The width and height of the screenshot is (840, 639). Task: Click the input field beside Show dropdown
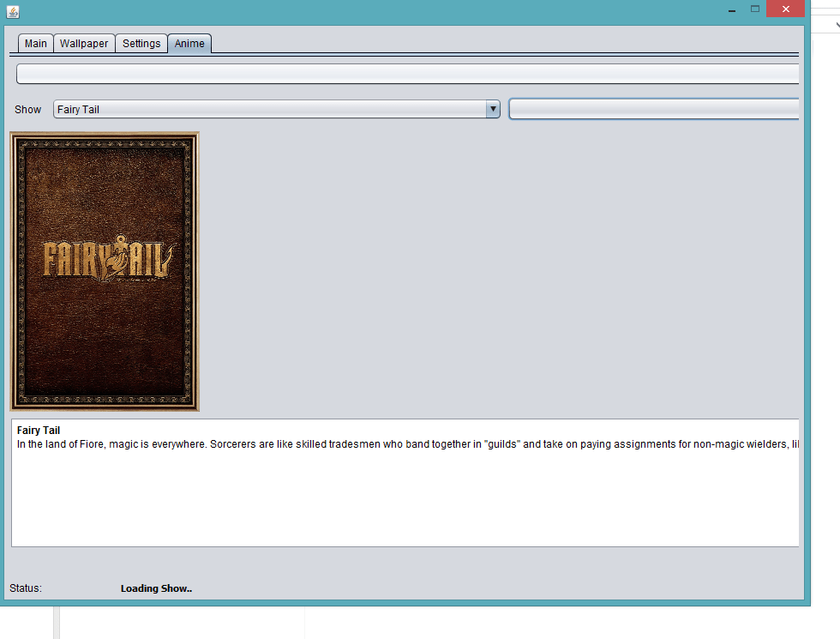click(653, 110)
